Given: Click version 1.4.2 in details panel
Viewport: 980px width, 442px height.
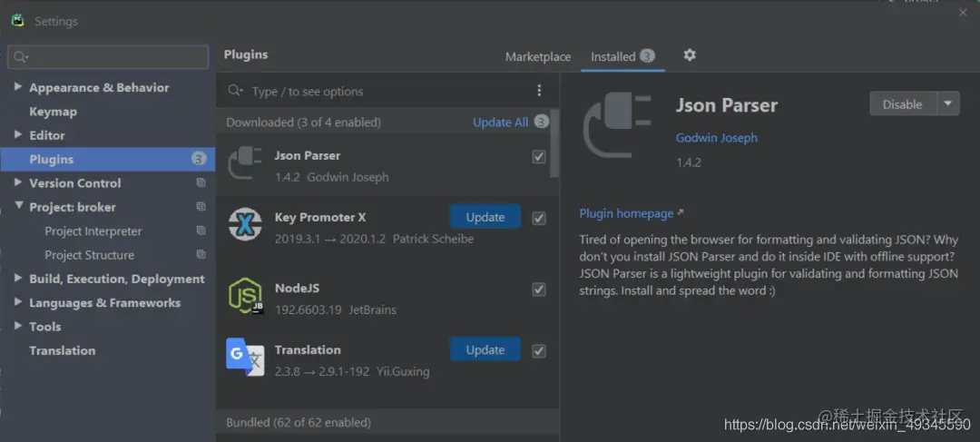Looking at the screenshot, I should [x=688, y=162].
